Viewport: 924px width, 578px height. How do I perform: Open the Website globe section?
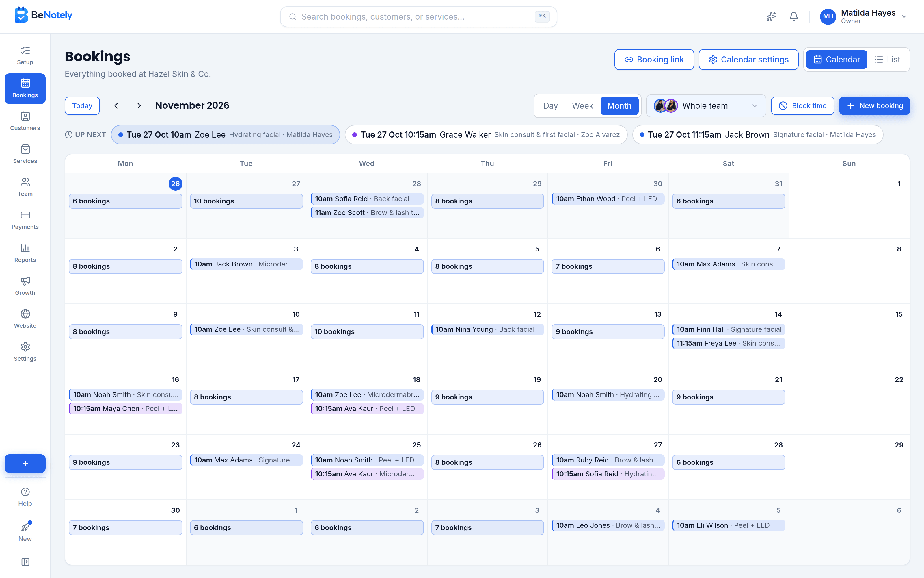(25, 318)
